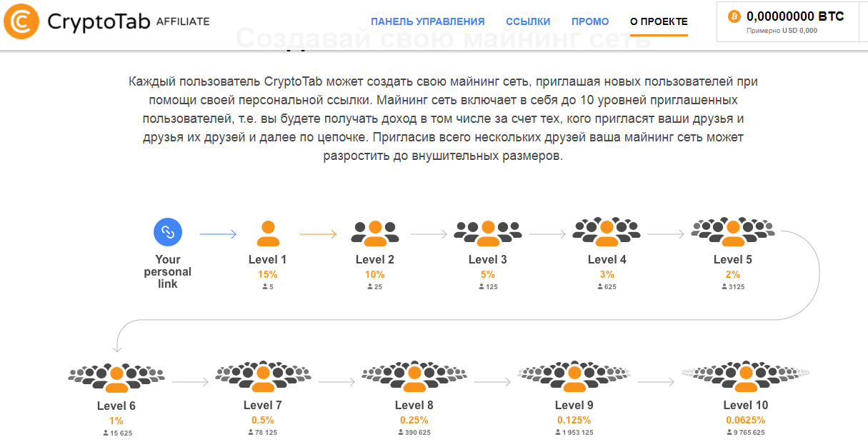The width and height of the screenshot is (868, 442).
Task: Open the ПАНЕЛЬ УПРАВЛЕНИЯ tab
Action: 426,21
